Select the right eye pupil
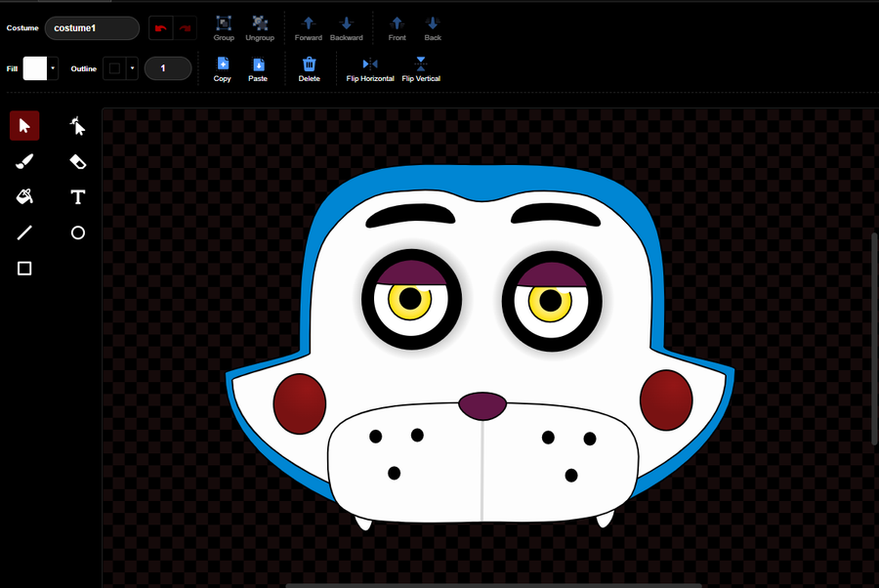 click(x=551, y=301)
